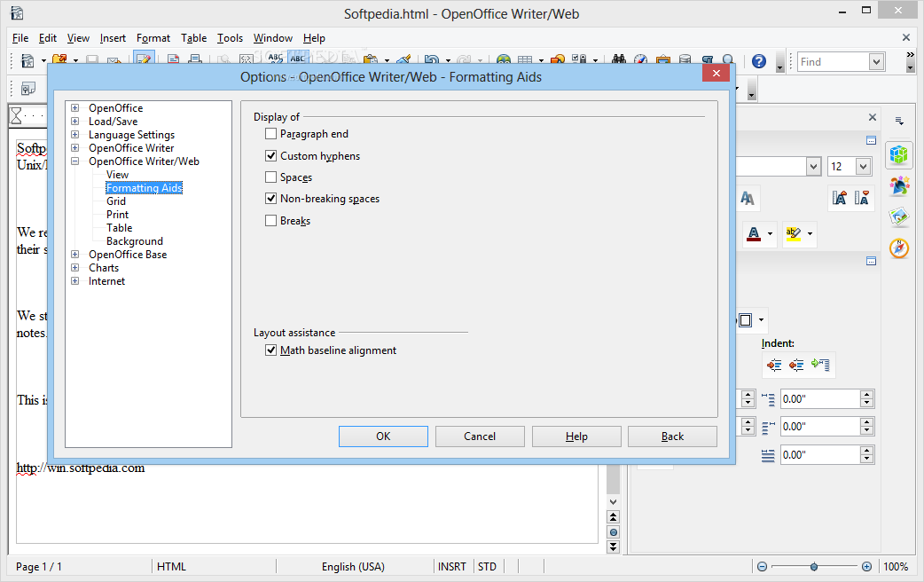Select Background in options tree
924x582 pixels.
click(x=135, y=241)
